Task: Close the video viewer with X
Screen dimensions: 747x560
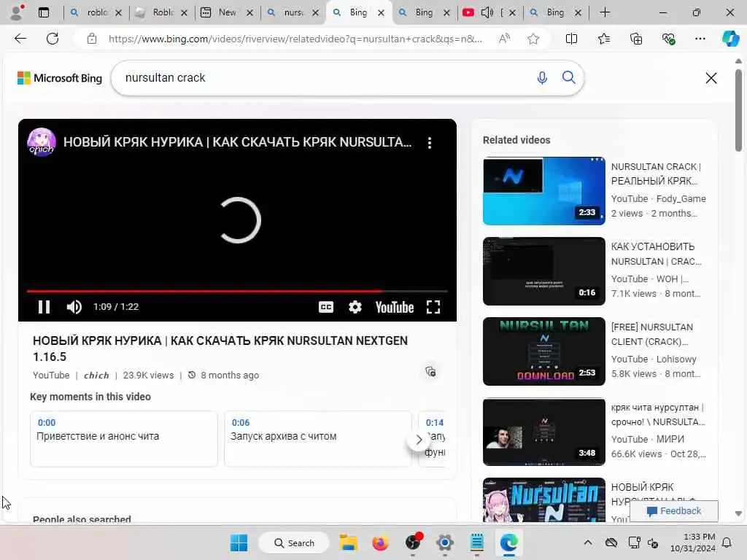Action: 711,77
